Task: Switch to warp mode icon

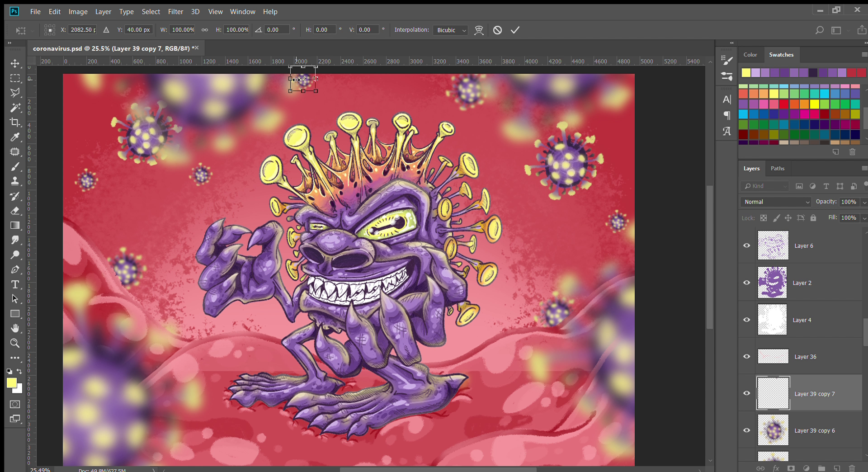Action: pos(479,30)
